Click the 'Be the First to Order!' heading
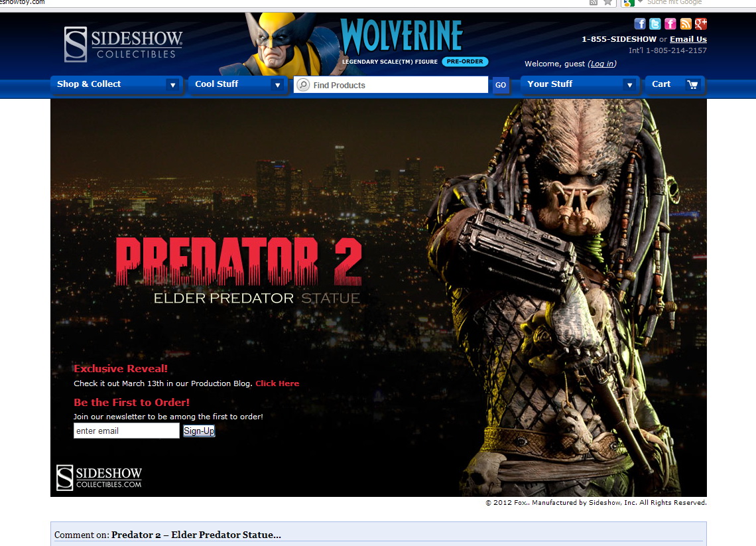 (131, 402)
